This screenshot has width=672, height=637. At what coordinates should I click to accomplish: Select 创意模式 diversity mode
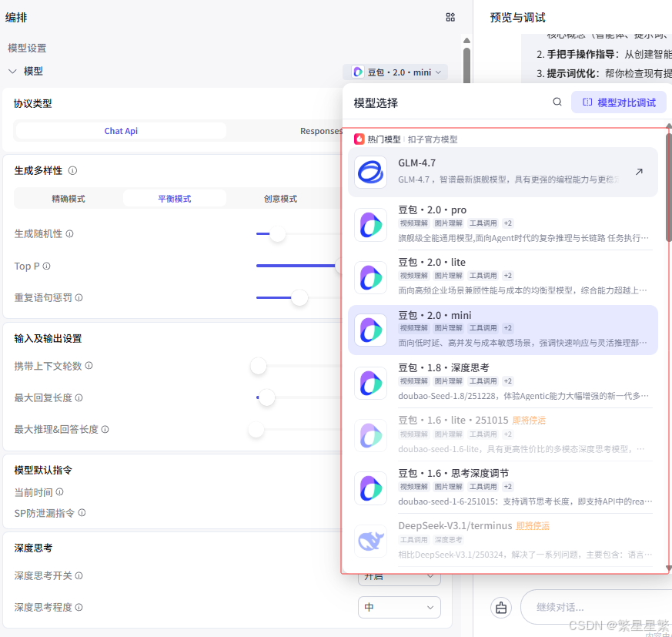[x=280, y=199]
